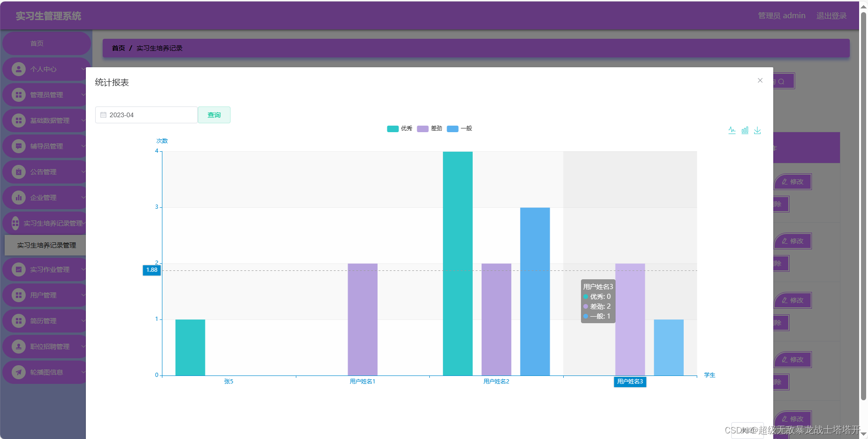868x439 pixels.
Task: Select the 实习生培养记录管理 submenu item
Action: point(45,245)
